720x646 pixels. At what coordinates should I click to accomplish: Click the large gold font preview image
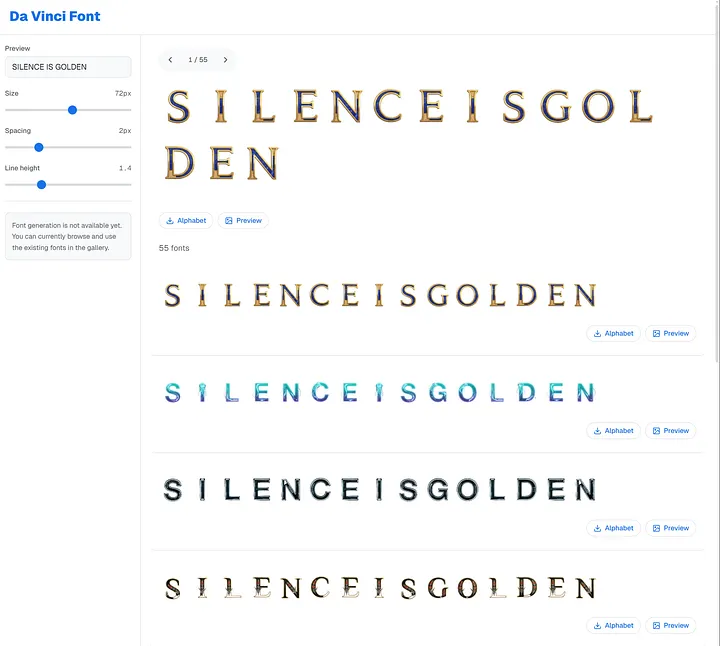click(410, 133)
